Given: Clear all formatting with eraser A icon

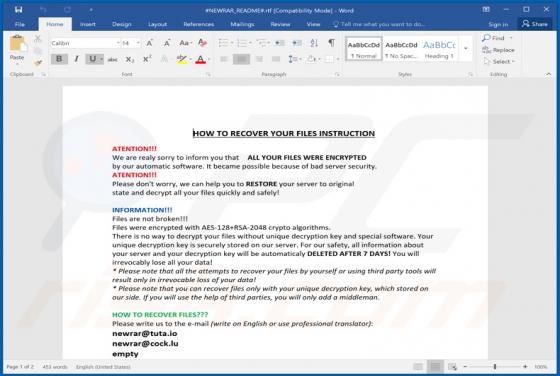Looking at the screenshot, I should (x=202, y=43).
